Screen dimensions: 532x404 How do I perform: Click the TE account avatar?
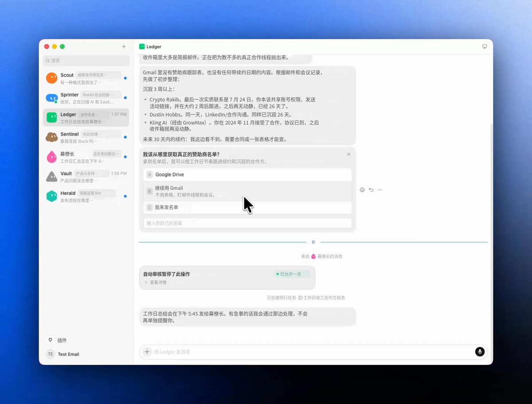51,354
